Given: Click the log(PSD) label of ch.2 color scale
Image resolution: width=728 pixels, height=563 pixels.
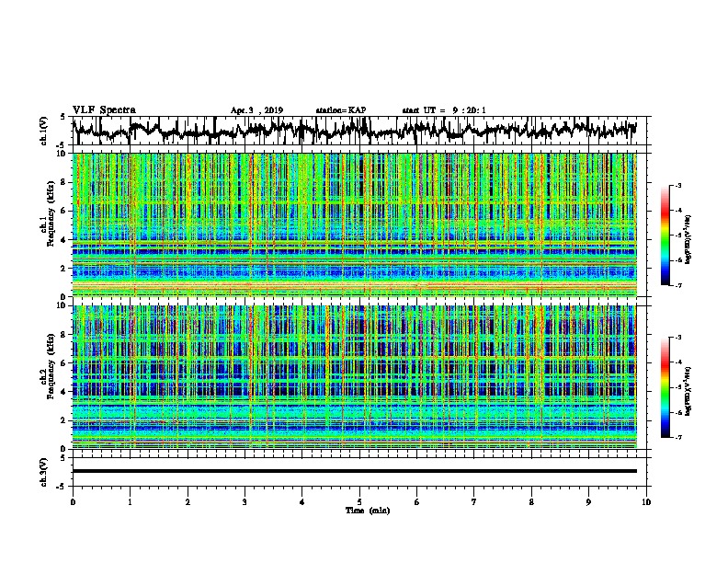Looking at the screenshot, I should click(689, 391).
